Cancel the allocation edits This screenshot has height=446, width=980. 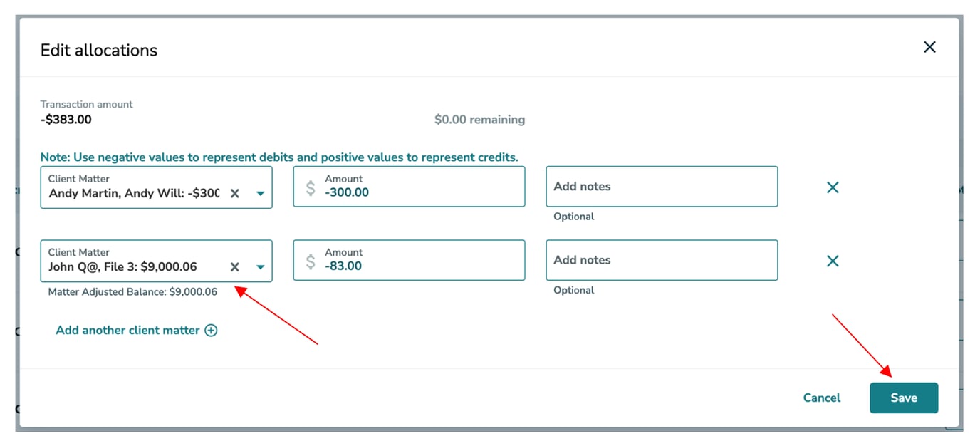tap(821, 398)
